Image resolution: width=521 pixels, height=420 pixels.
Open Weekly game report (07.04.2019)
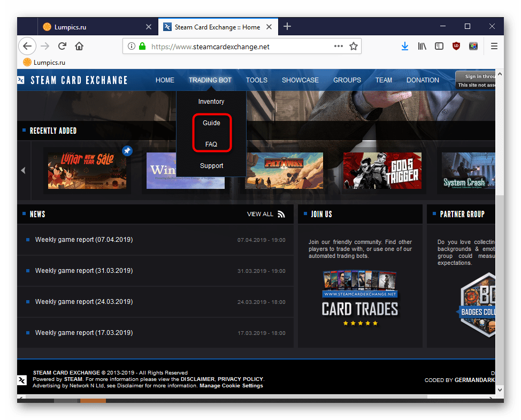point(84,240)
